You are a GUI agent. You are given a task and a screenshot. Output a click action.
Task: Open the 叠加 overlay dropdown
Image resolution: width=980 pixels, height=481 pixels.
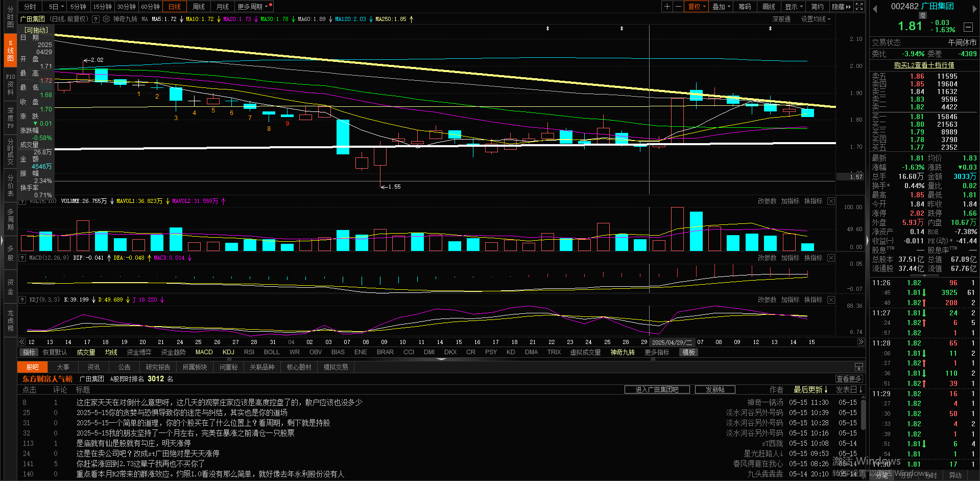point(721,7)
